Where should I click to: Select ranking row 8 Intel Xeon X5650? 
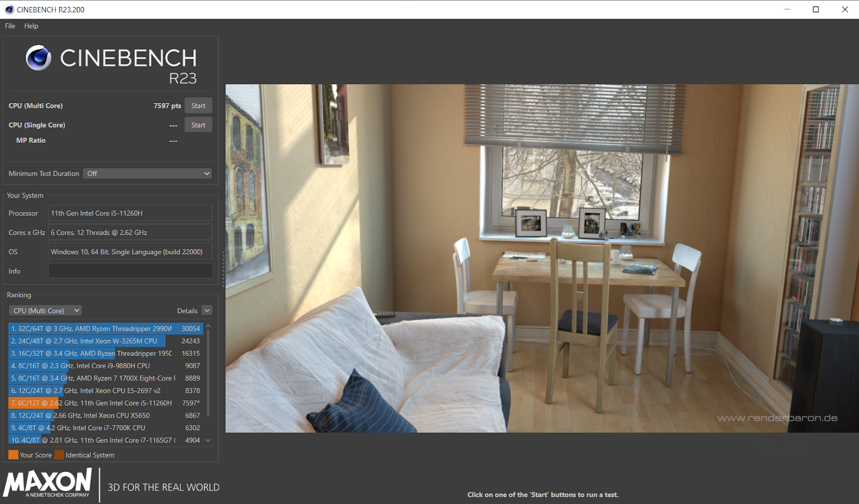pyautogui.click(x=106, y=415)
